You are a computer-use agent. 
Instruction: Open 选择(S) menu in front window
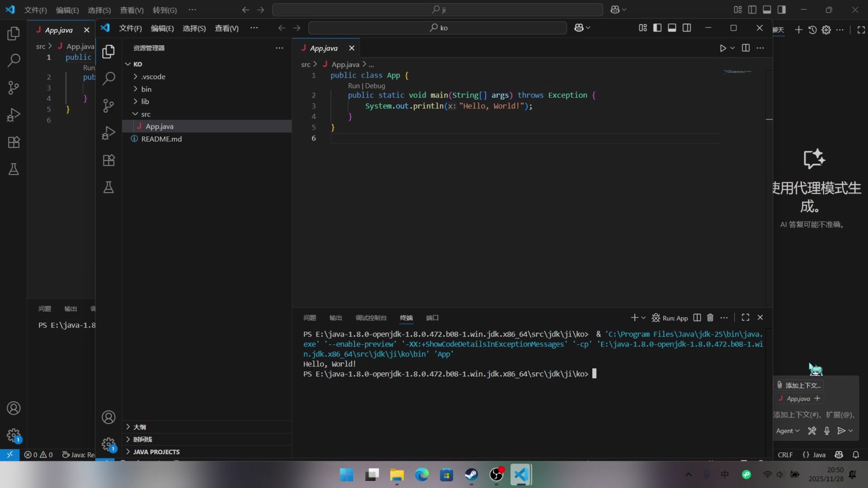click(x=194, y=28)
